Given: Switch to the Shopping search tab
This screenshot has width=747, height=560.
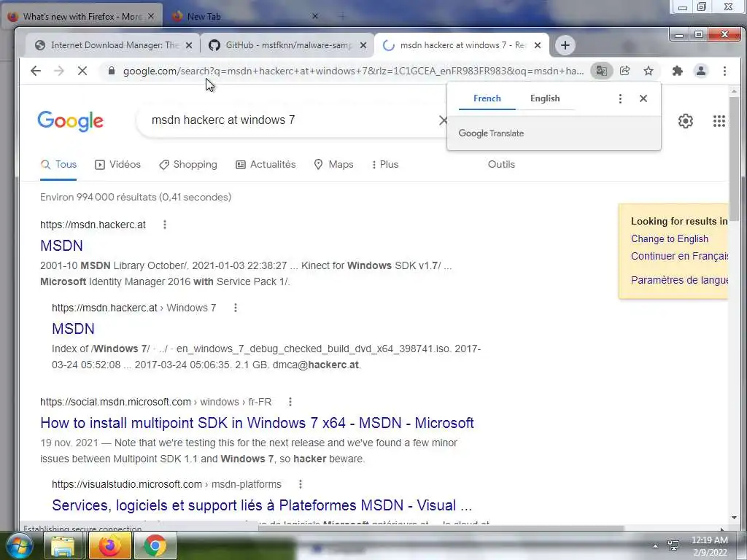Looking at the screenshot, I should pyautogui.click(x=187, y=165).
